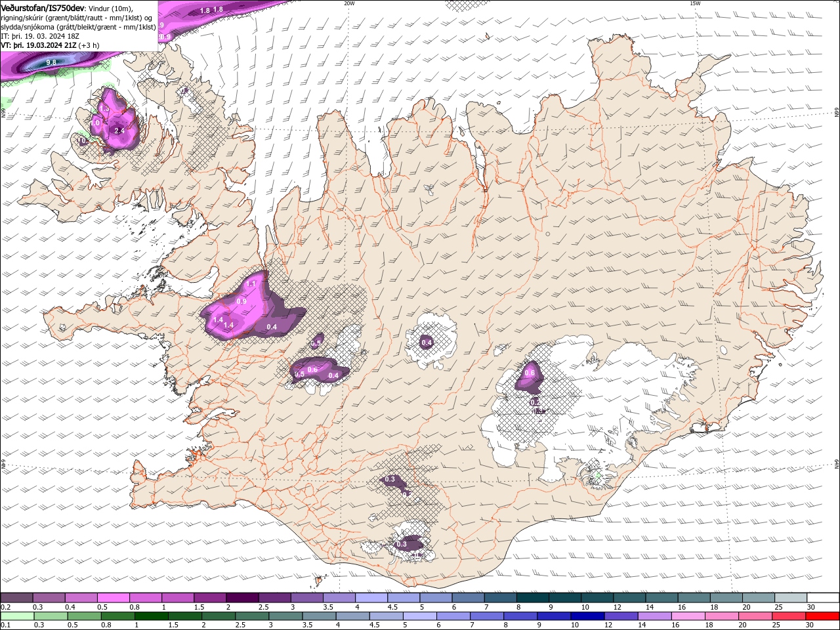Select the white 30 mm swatch in upper legend

[x=823, y=598]
